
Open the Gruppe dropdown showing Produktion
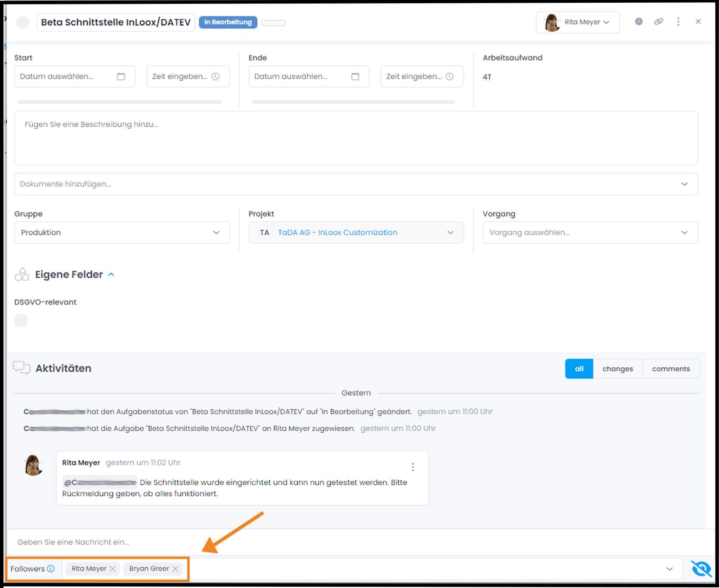coord(122,232)
